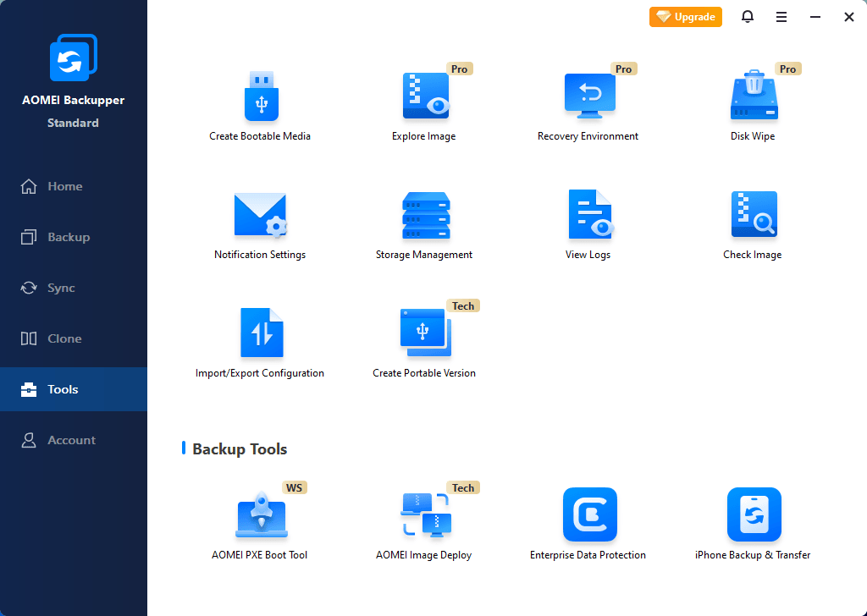Open the Account sidebar tab
The width and height of the screenshot is (867, 616).
pyautogui.click(x=74, y=440)
